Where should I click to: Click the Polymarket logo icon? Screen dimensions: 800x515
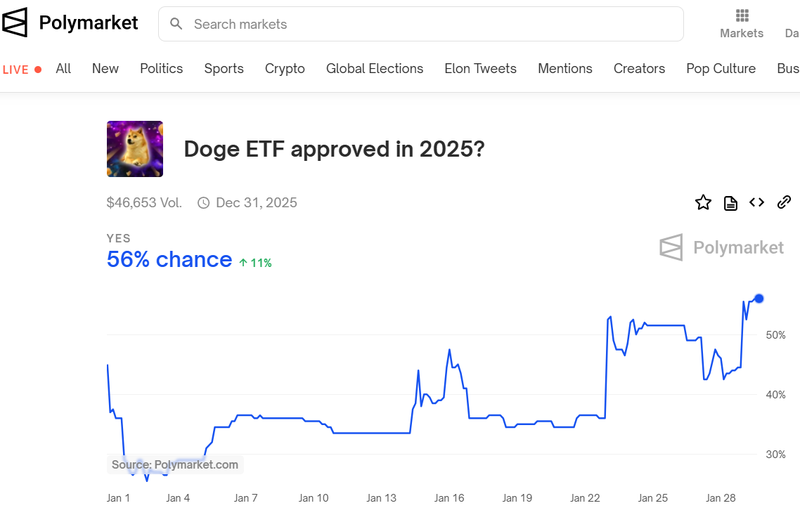point(14,22)
